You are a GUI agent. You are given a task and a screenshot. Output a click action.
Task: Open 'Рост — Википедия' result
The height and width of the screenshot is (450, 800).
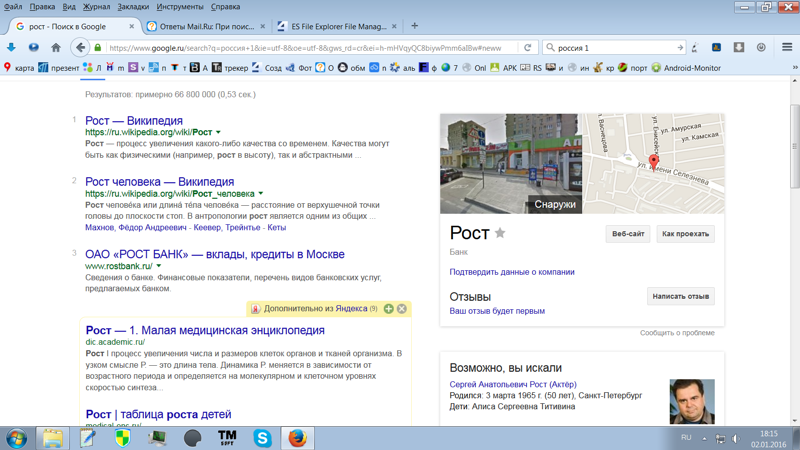click(134, 120)
